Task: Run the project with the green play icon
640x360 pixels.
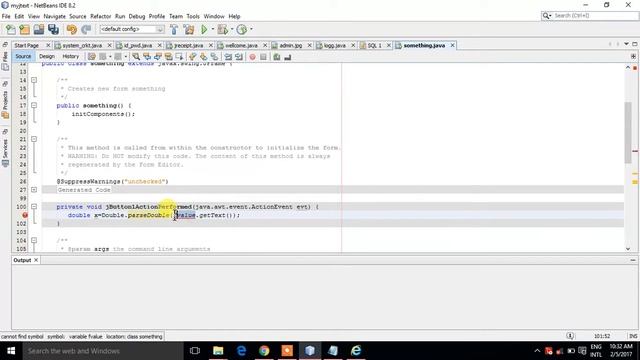Action: (204, 29)
